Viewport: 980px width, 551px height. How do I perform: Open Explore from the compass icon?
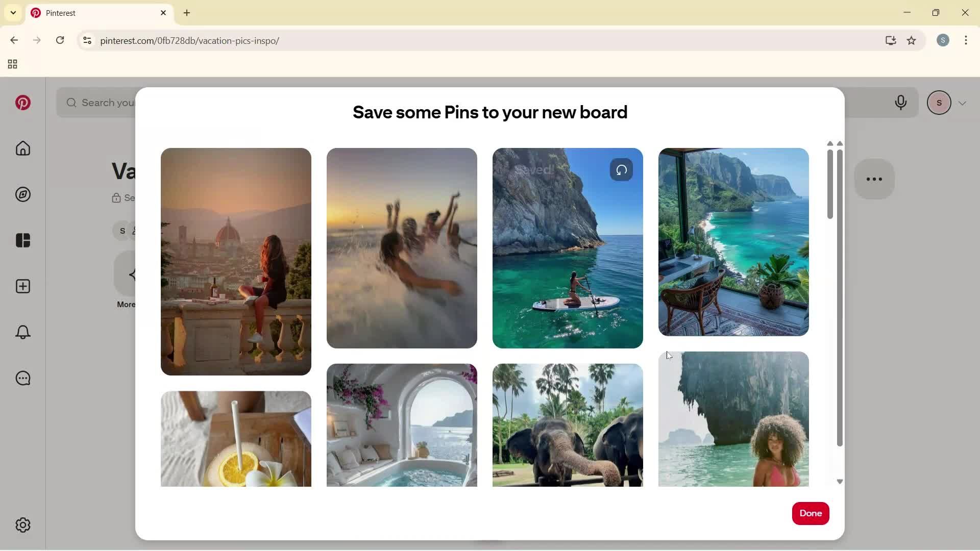point(23,194)
